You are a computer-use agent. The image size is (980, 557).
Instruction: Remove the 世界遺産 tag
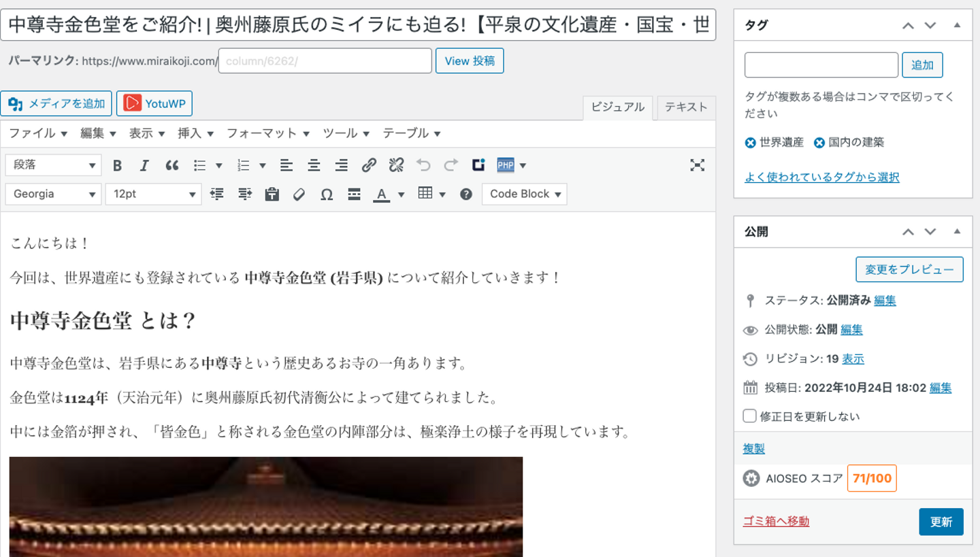(x=751, y=143)
